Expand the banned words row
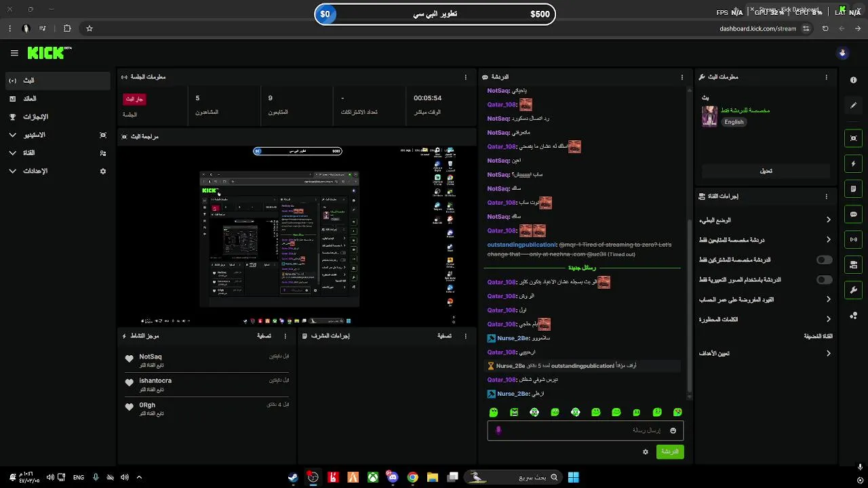Viewport: 868px width, 488px height. pos(766,319)
